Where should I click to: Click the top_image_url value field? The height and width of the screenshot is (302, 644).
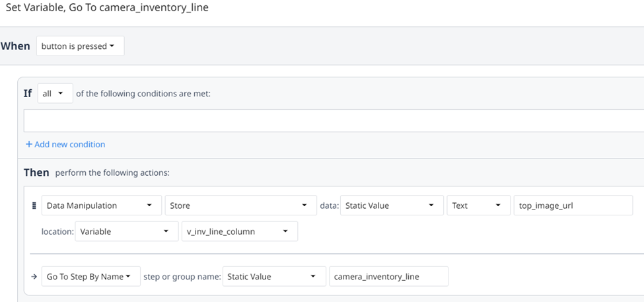tap(573, 206)
